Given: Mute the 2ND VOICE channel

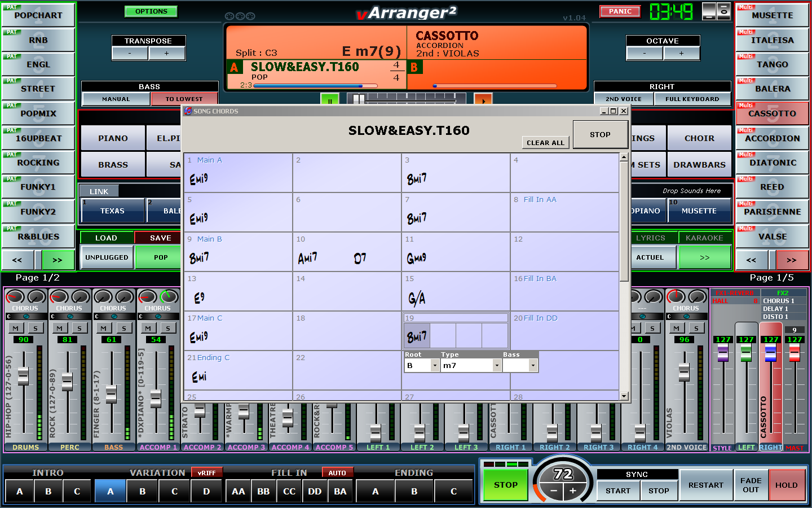Looking at the screenshot, I should click(x=676, y=328).
